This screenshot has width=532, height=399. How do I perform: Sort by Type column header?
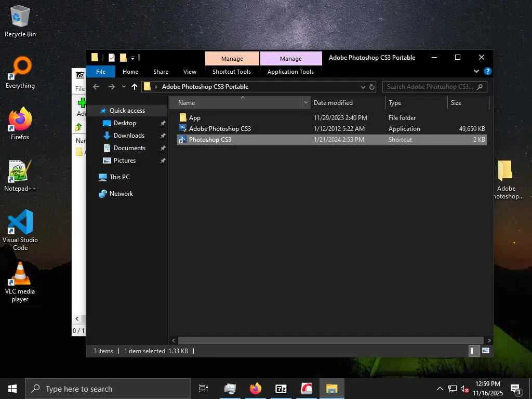click(416, 103)
